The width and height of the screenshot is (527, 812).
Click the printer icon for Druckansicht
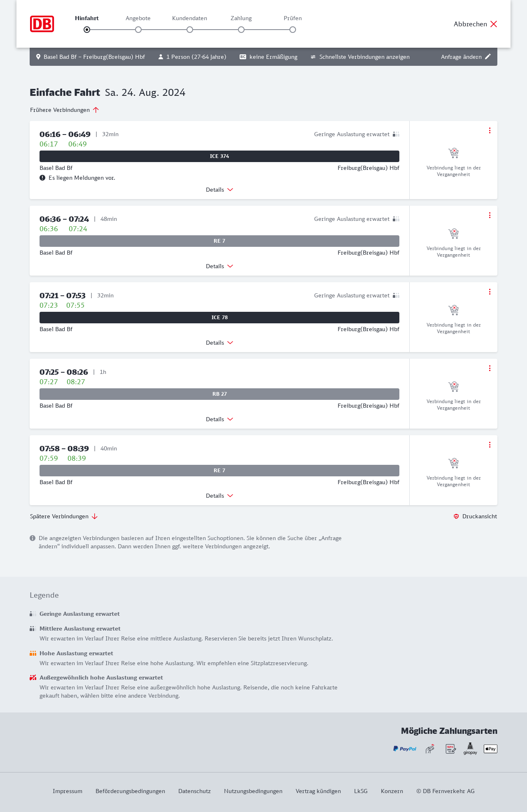[x=456, y=516]
